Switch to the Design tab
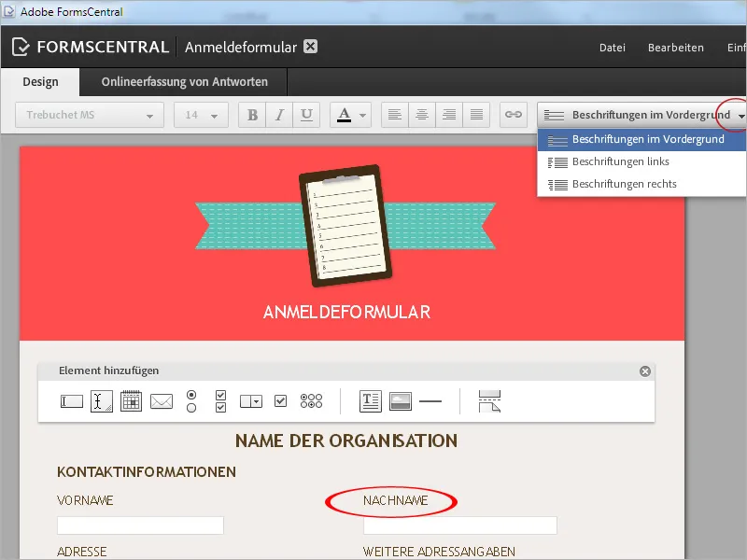Image resolution: width=747 pixels, height=560 pixels. [x=40, y=82]
